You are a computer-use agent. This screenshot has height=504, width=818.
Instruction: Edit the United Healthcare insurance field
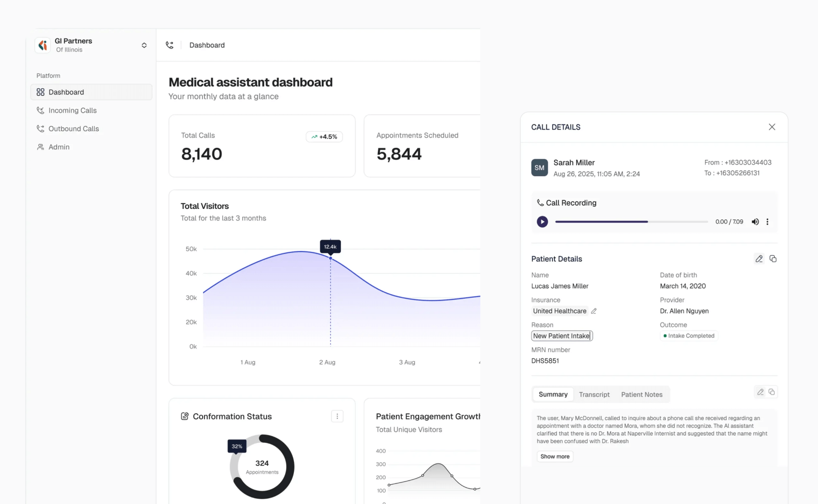594,311
